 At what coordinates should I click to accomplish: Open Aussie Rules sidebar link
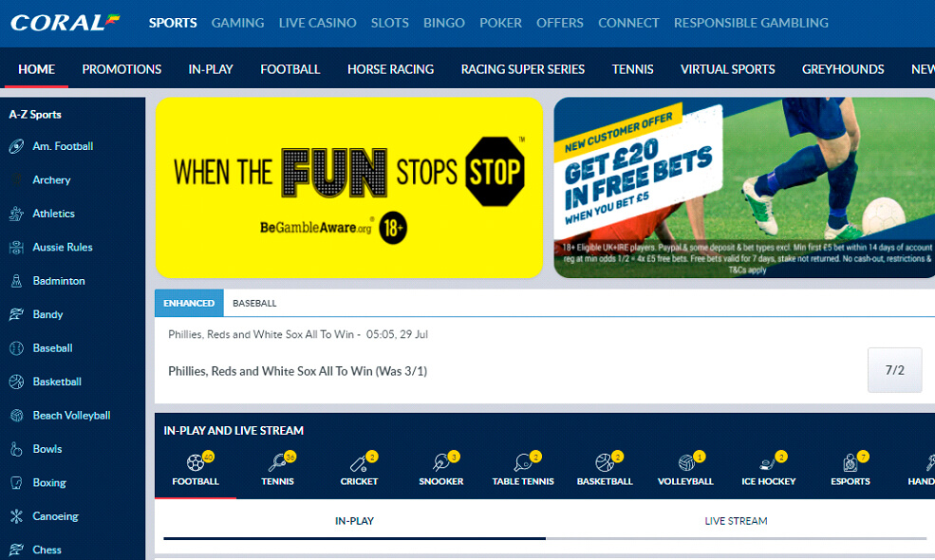pos(63,247)
